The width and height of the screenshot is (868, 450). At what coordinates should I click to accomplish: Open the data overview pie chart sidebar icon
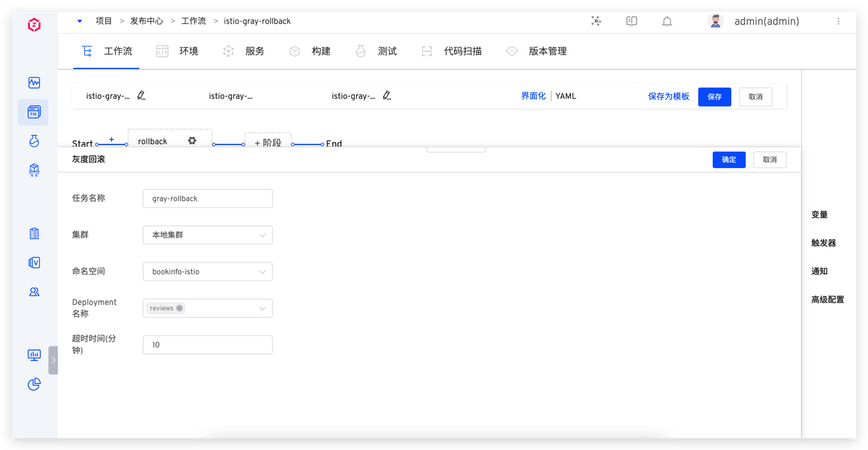coord(34,384)
